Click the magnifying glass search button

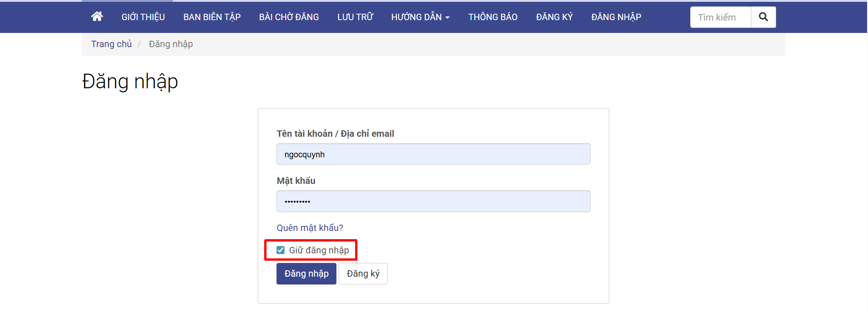[x=763, y=17]
